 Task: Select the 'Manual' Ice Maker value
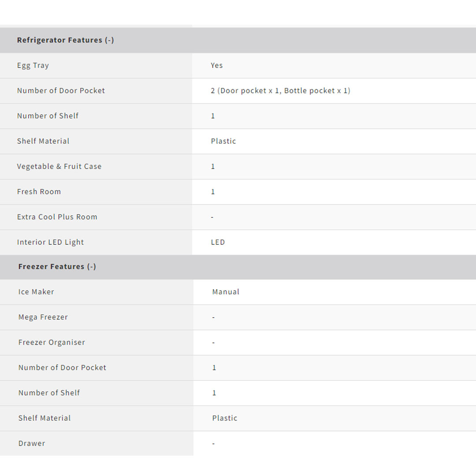(226, 292)
